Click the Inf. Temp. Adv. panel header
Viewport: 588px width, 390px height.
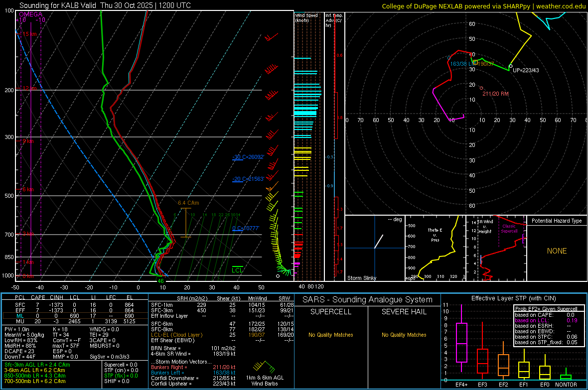coord(334,20)
